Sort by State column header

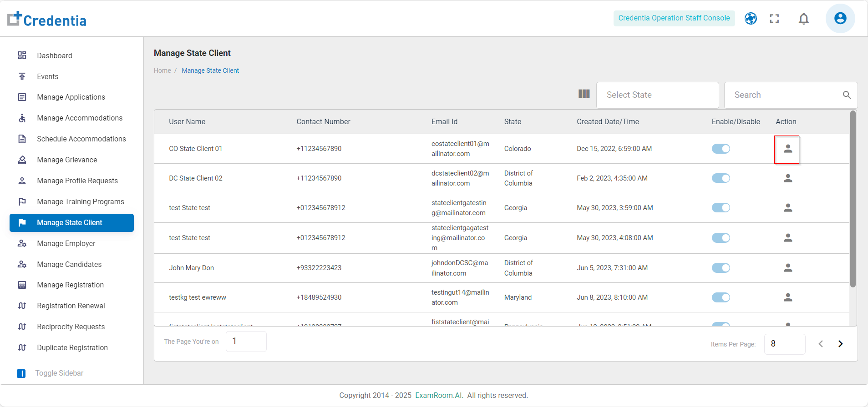(513, 121)
